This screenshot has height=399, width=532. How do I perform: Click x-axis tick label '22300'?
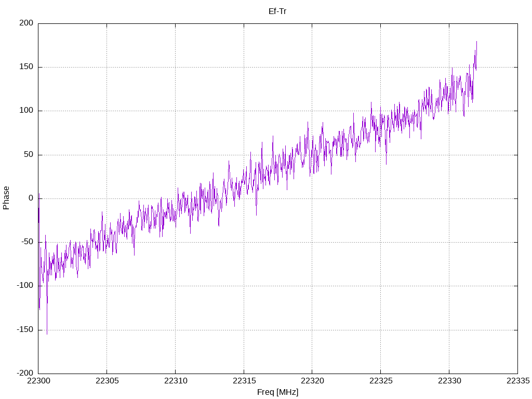click(x=38, y=381)
